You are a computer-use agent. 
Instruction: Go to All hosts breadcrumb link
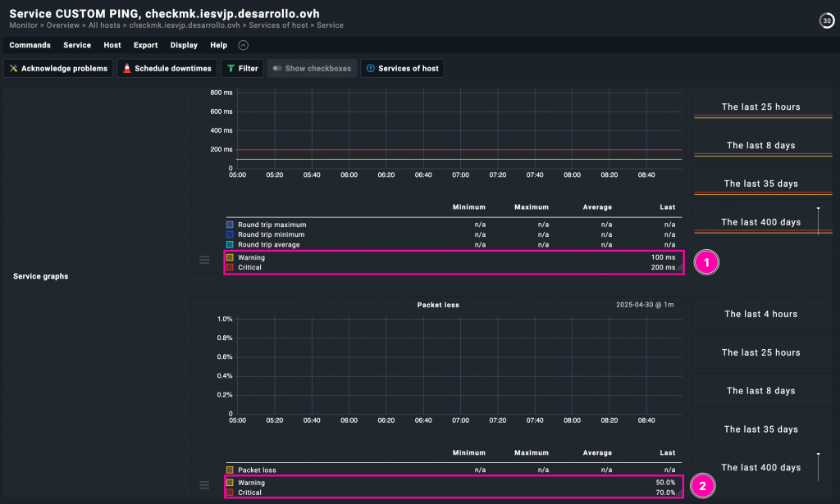[104, 25]
